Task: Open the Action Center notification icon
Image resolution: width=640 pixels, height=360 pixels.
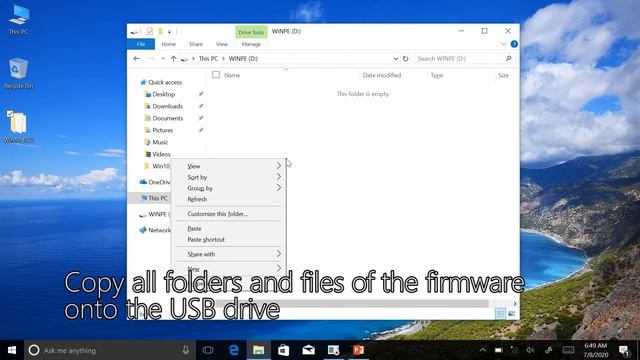Action: tap(624, 350)
